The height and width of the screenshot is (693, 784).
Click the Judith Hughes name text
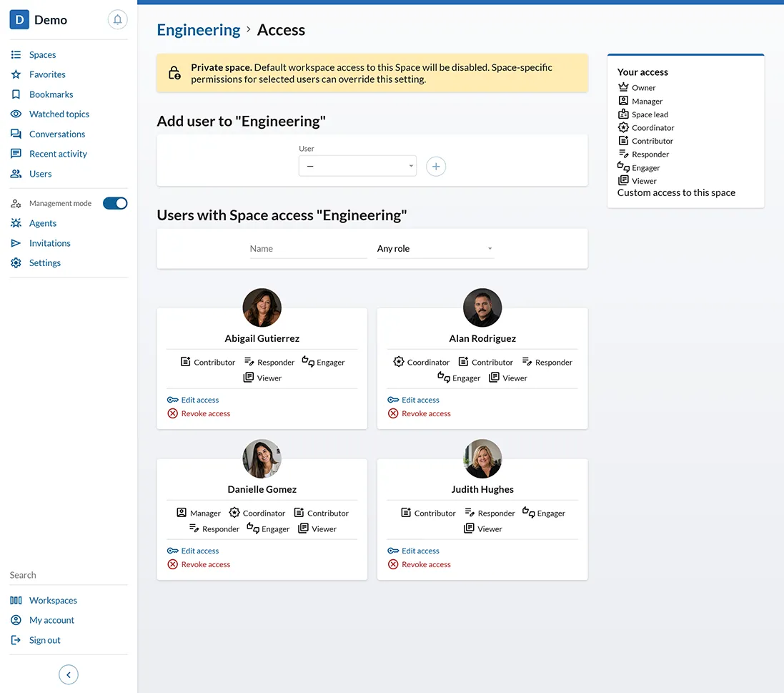pyautogui.click(x=482, y=489)
